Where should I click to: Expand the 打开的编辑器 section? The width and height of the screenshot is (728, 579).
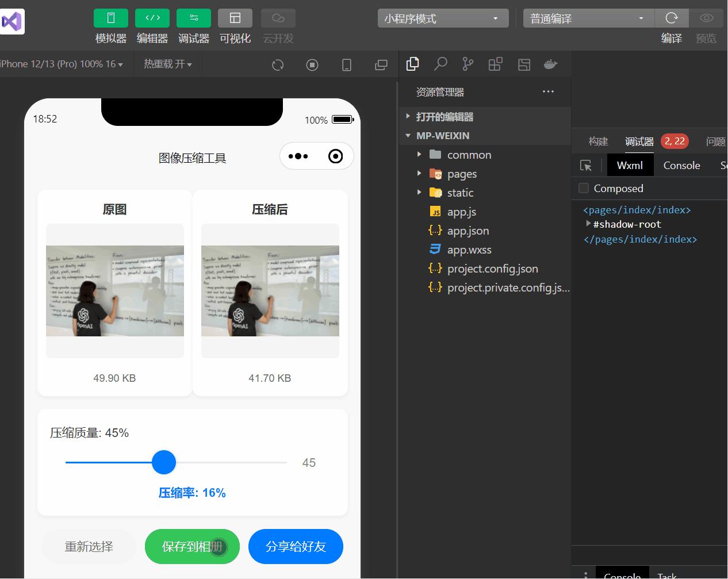pos(485,117)
